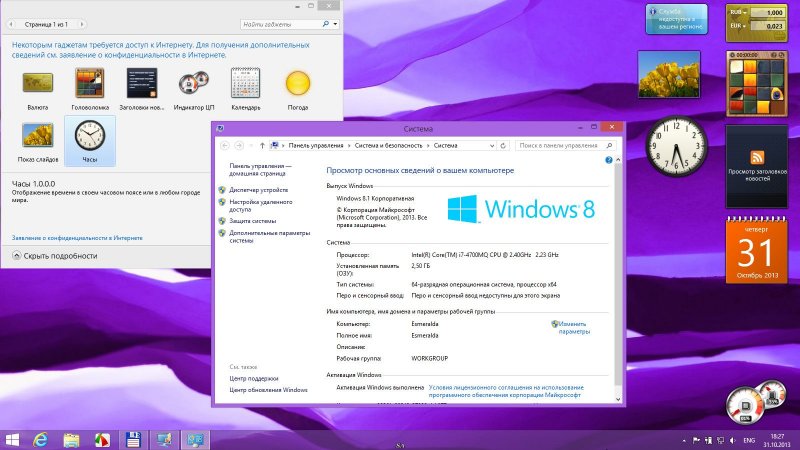This screenshot has width=800, height=450.
Task: Click the Back arrow in Система window
Action: (224, 145)
